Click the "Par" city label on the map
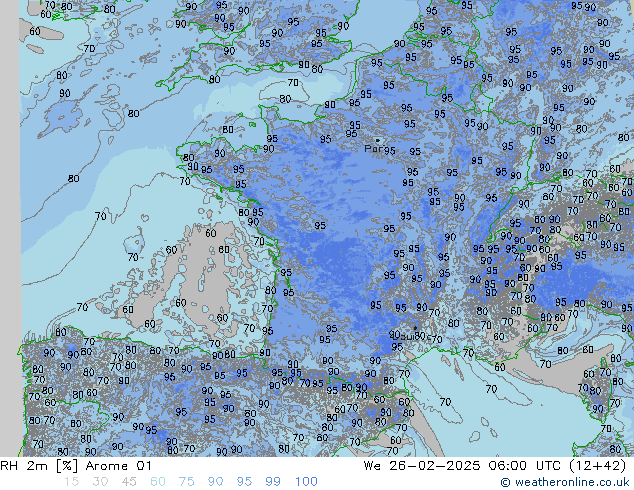This screenshot has height=490, width=634. (x=373, y=148)
